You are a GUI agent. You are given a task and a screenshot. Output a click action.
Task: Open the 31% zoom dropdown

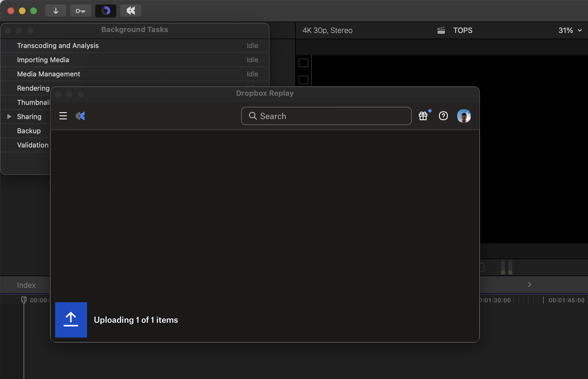point(570,30)
